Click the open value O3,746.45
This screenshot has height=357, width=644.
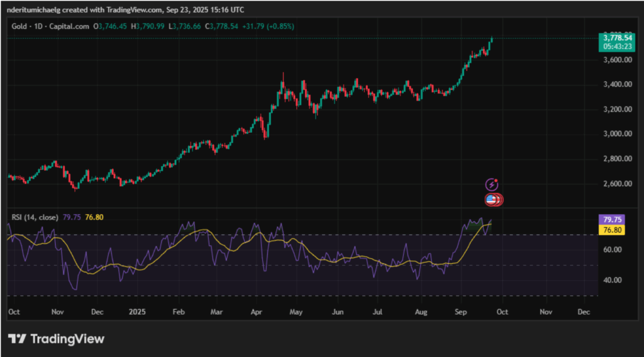tap(111, 26)
